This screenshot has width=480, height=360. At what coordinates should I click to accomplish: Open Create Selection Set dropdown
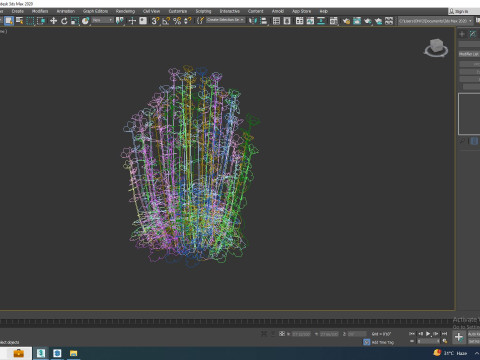(225, 20)
